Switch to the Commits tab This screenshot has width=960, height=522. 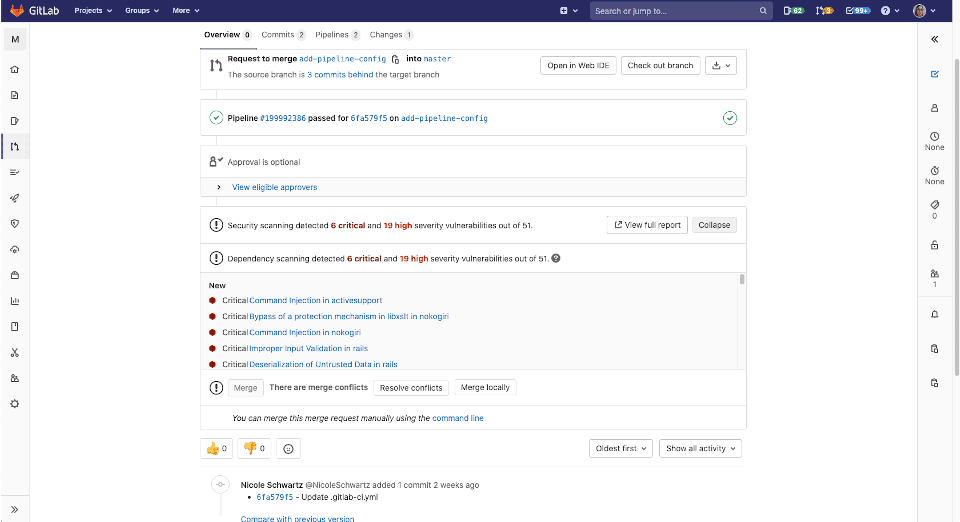coord(283,35)
